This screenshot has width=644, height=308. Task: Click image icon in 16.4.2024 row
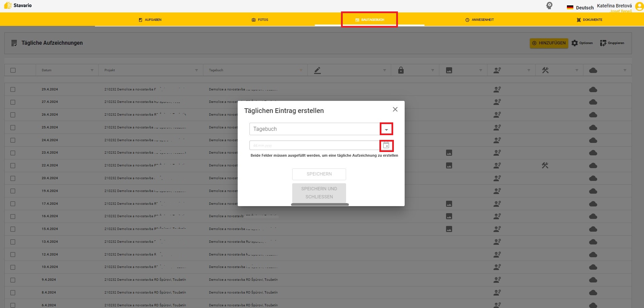[x=449, y=216]
